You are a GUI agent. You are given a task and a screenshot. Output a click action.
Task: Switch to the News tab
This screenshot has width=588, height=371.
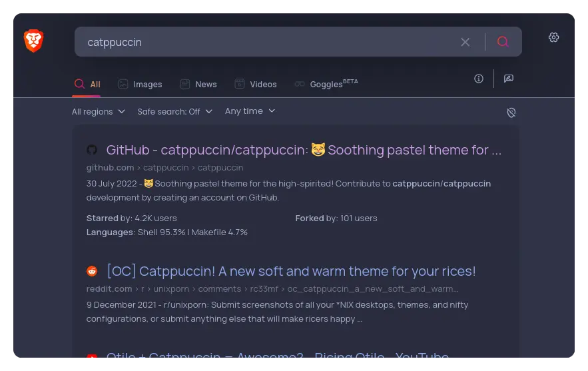point(198,84)
